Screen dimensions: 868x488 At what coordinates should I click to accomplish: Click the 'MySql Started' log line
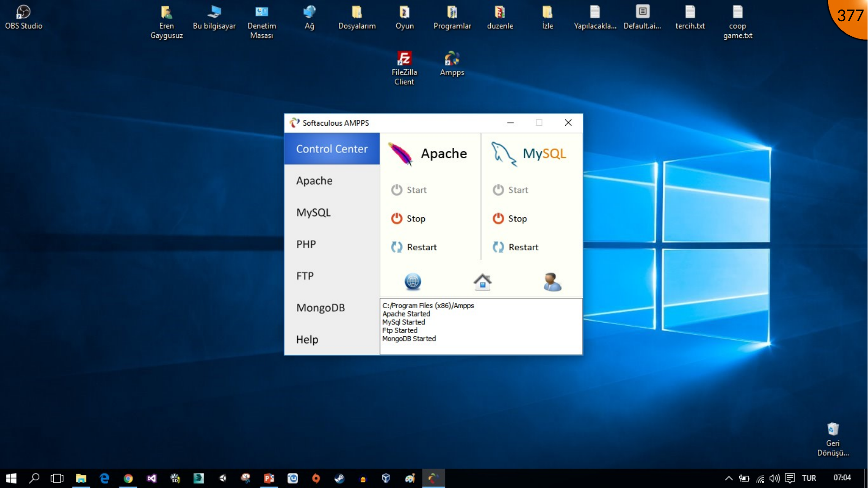[404, 322]
